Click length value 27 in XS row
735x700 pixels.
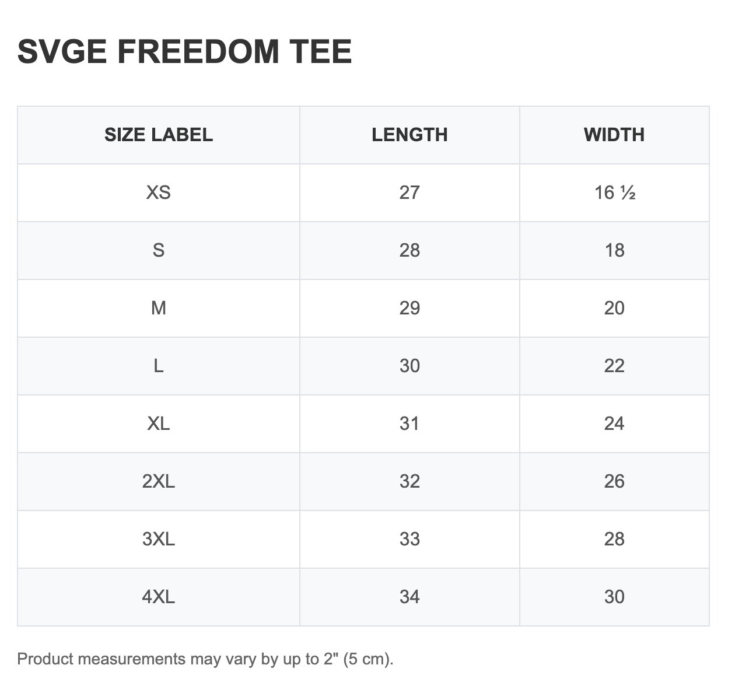point(409,192)
